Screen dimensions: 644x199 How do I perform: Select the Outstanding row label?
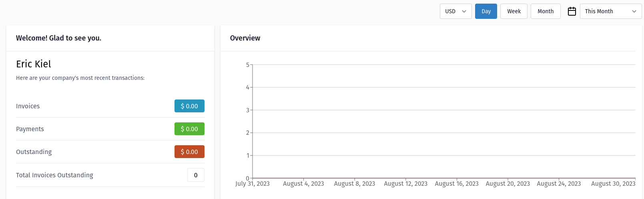click(x=34, y=152)
